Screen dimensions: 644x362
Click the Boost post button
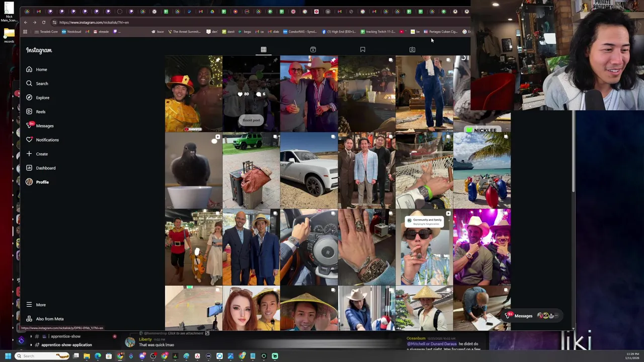click(x=251, y=120)
